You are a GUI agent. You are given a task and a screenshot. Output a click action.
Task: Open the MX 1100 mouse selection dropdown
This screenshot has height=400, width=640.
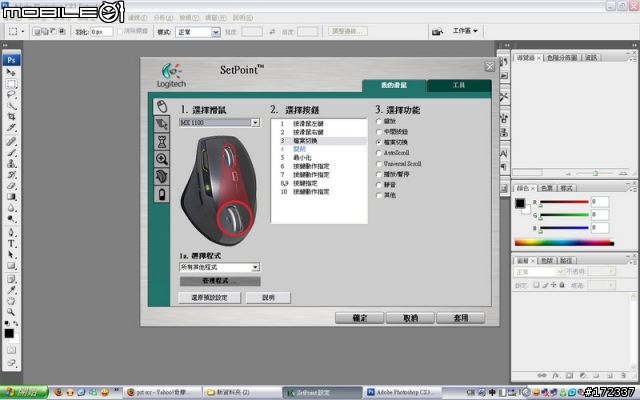(220, 122)
